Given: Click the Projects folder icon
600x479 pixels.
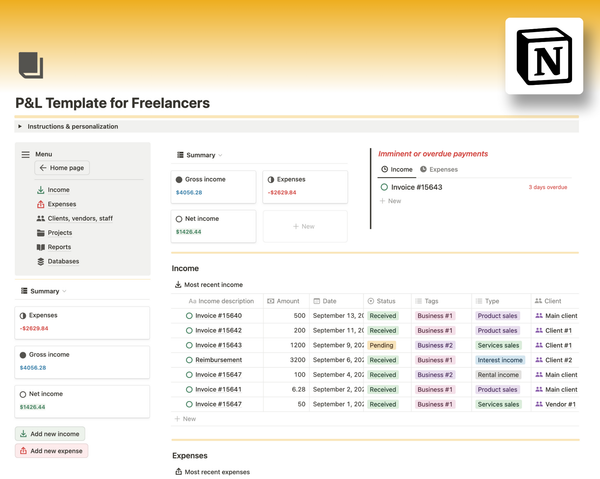Looking at the screenshot, I should click(x=40, y=233).
